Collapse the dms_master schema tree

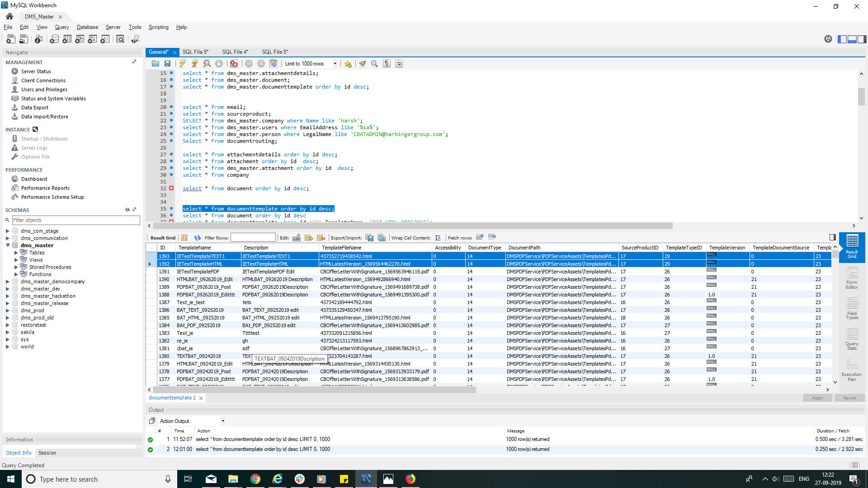click(x=8, y=245)
